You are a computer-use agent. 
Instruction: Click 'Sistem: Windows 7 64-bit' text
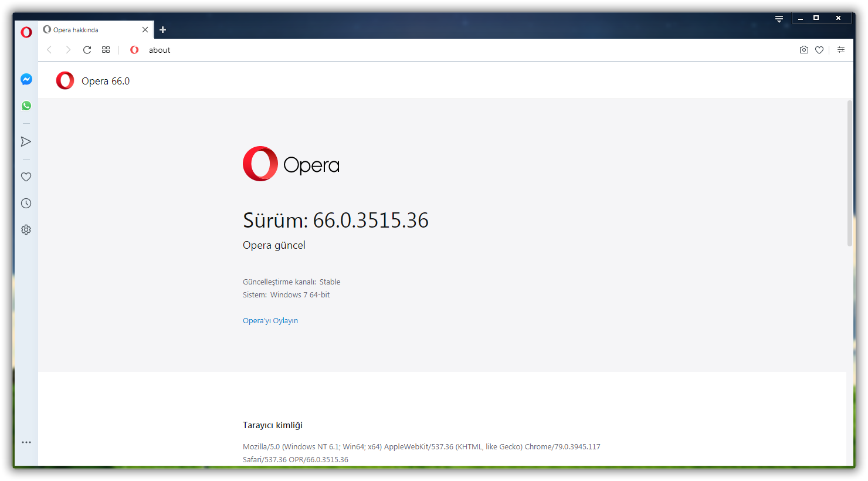point(286,295)
